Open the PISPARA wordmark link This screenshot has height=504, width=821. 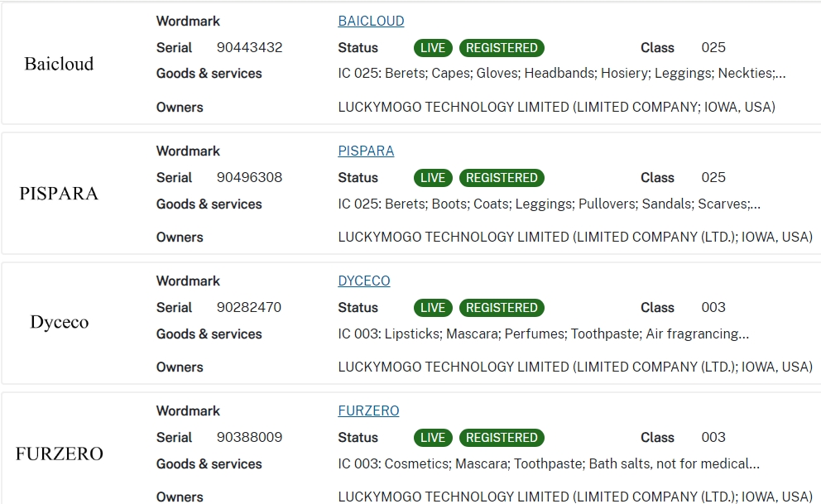pos(366,151)
